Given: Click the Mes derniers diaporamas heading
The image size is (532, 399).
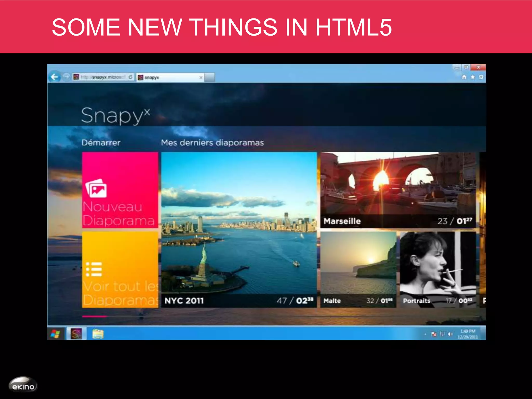Looking at the screenshot, I should 212,143.
